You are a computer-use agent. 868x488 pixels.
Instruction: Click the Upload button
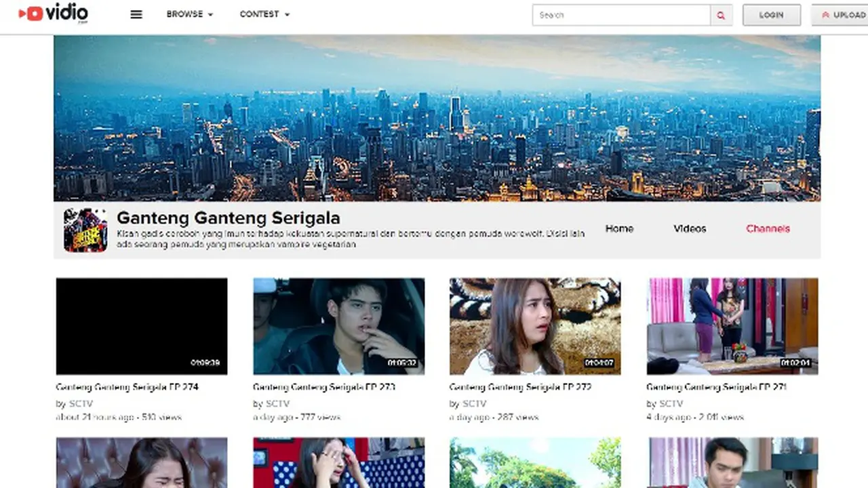pos(841,15)
